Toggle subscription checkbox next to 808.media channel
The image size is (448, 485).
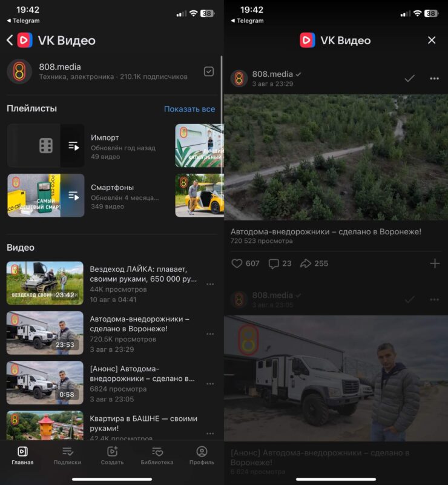(x=209, y=71)
